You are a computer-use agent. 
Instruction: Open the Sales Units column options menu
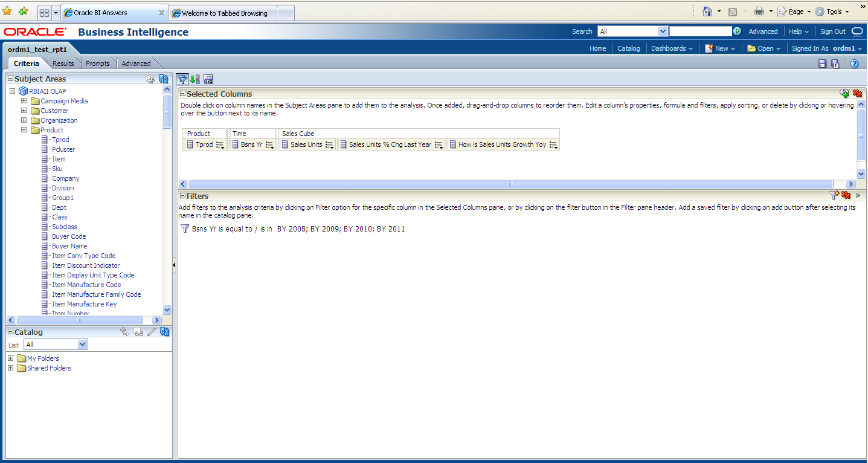pos(329,145)
